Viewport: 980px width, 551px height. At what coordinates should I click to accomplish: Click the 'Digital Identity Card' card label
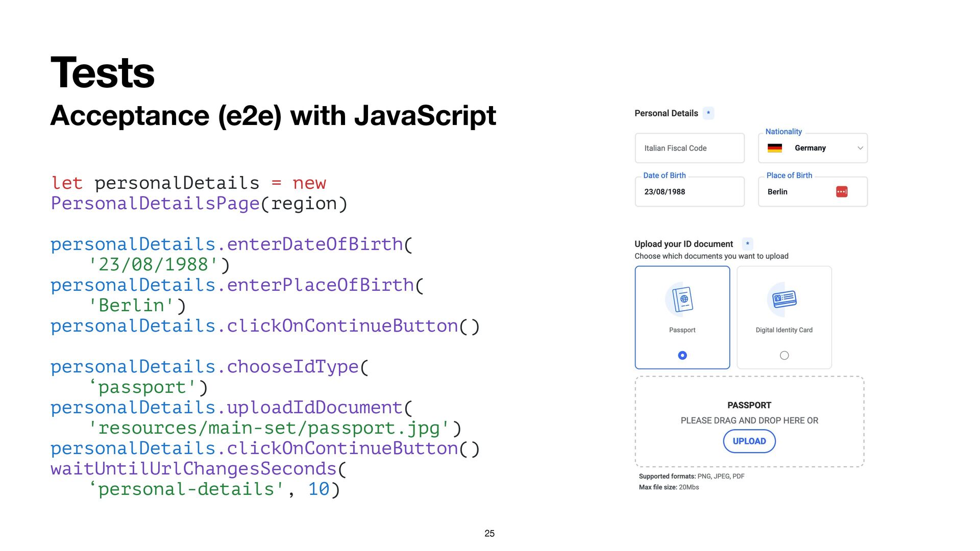pos(784,330)
